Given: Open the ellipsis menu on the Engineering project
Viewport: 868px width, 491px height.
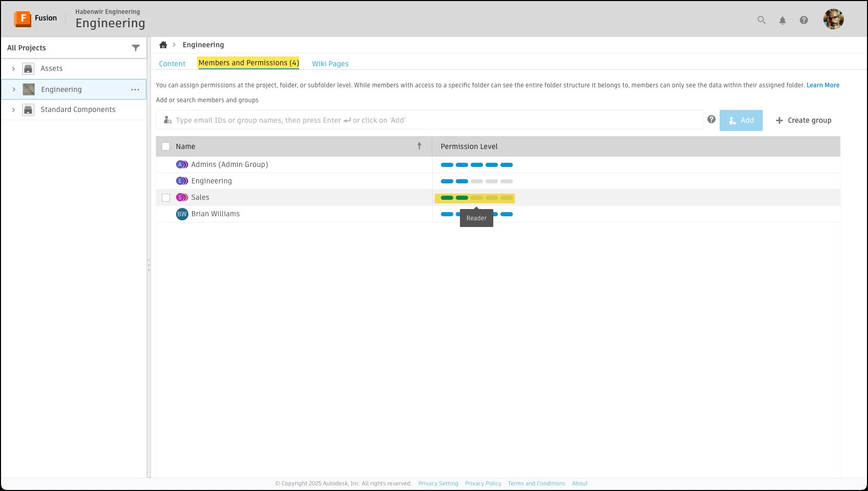Looking at the screenshot, I should click(135, 89).
